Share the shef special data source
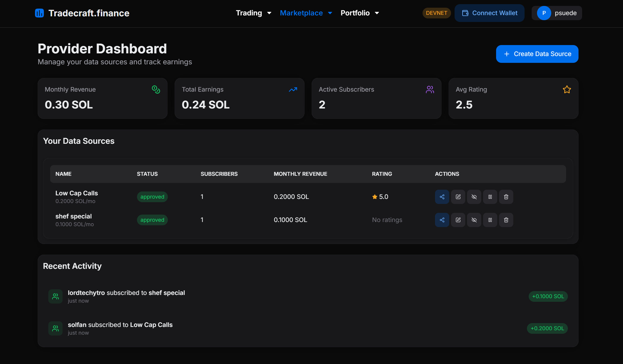The height and width of the screenshot is (364, 623). [442, 220]
